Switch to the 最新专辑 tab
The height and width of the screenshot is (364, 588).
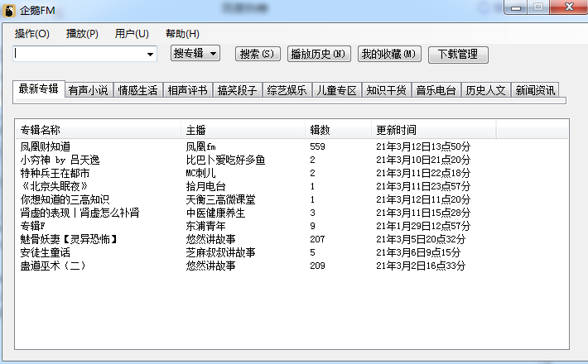coord(39,89)
